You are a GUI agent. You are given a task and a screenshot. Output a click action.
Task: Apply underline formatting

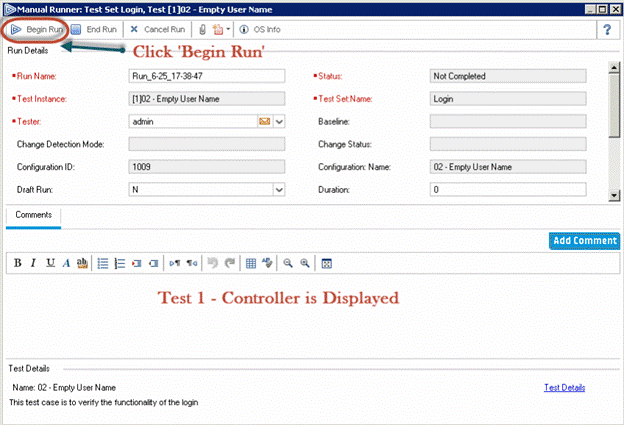[50, 263]
